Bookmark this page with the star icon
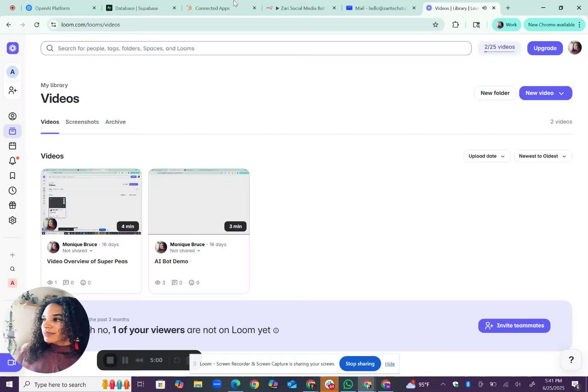Image resolution: width=588 pixels, height=392 pixels. [x=435, y=25]
